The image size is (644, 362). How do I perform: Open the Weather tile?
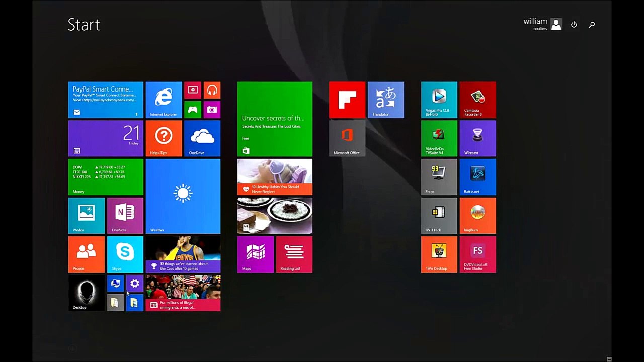coord(183,197)
